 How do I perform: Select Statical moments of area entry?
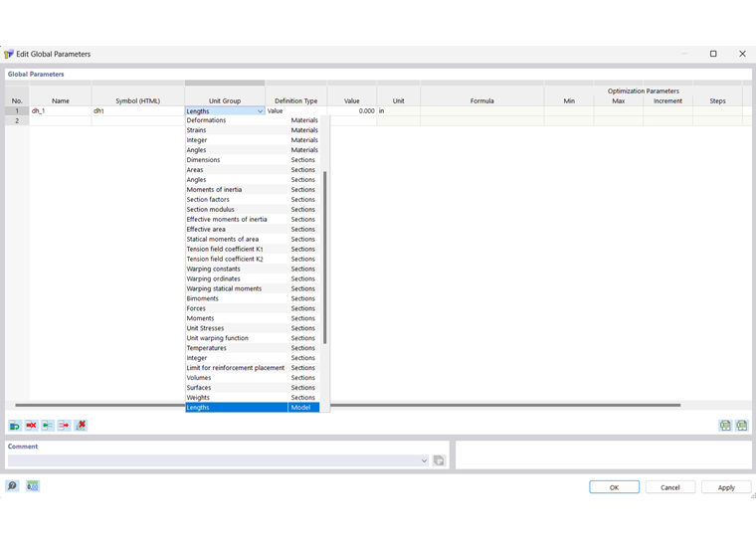(252, 239)
